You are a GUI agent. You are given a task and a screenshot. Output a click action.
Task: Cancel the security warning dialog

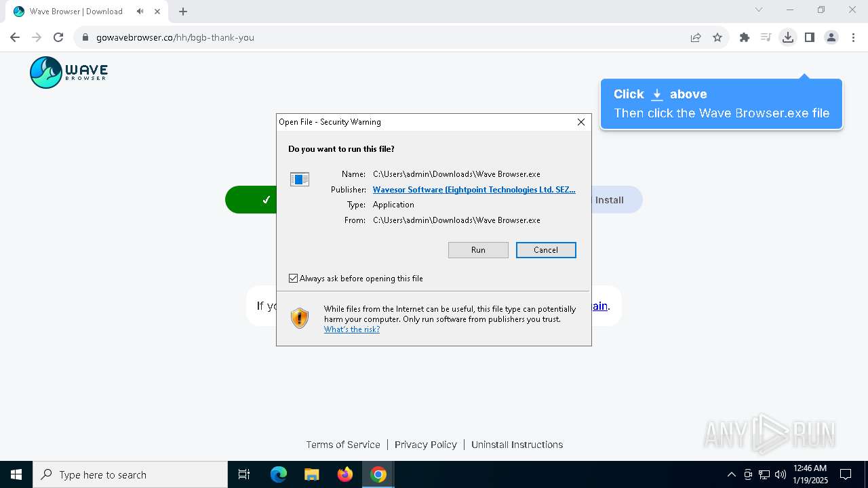pos(546,250)
